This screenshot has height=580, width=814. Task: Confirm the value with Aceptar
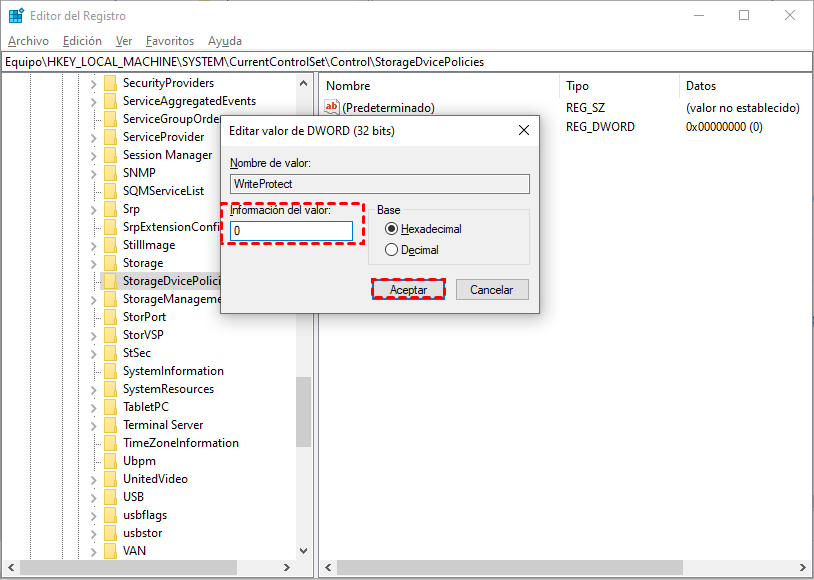(x=409, y=290)
